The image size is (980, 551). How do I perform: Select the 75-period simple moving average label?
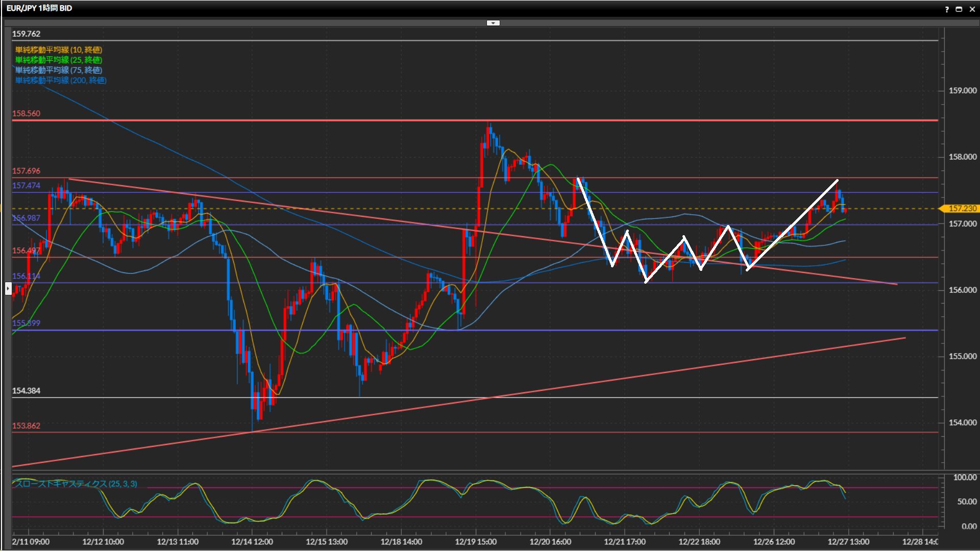[58, 70]
